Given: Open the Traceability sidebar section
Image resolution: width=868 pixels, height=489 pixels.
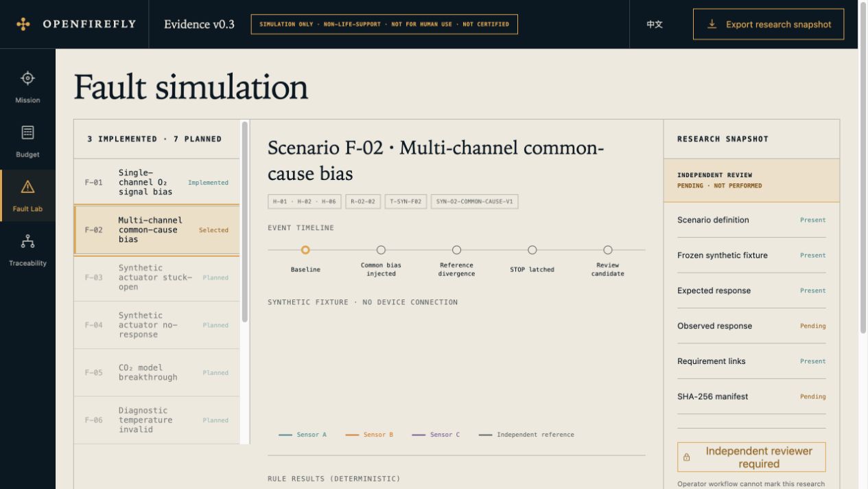Looking at the screenshot, I should point(27,251).
